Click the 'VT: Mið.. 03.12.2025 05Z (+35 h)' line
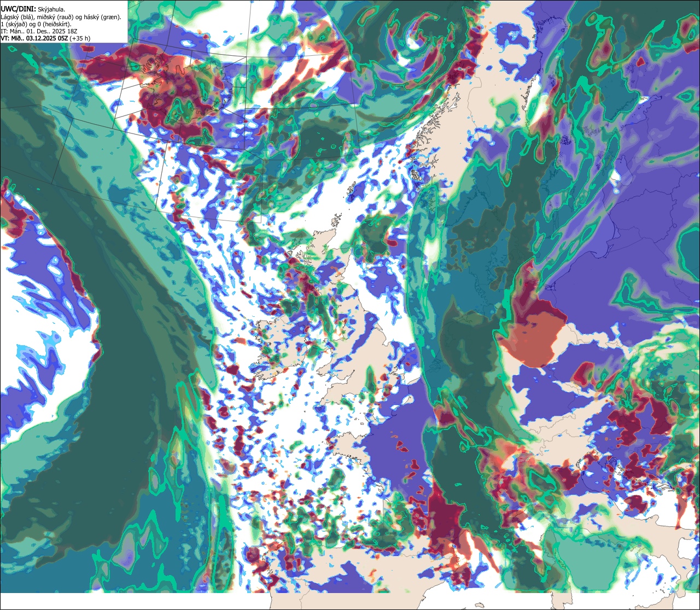 45,38
